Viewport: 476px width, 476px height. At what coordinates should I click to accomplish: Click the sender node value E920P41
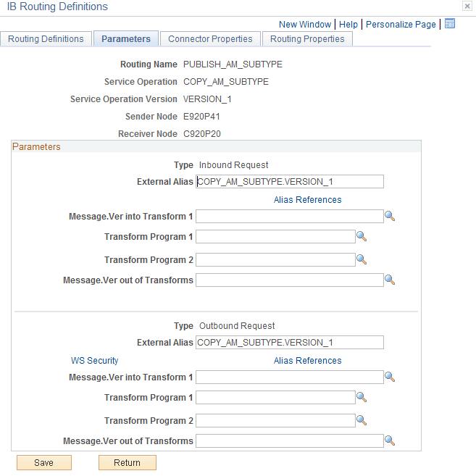(201, 117)
